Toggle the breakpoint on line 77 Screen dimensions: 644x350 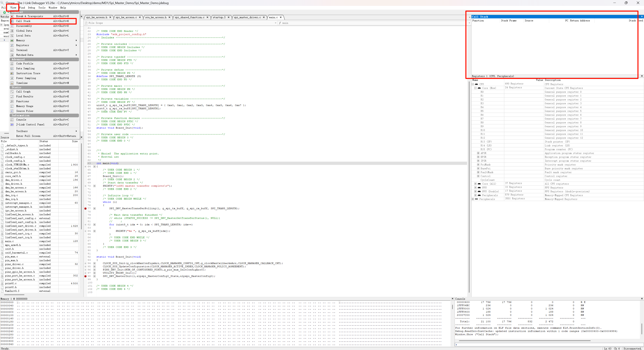pyautogui.click(x=86, y=209)
